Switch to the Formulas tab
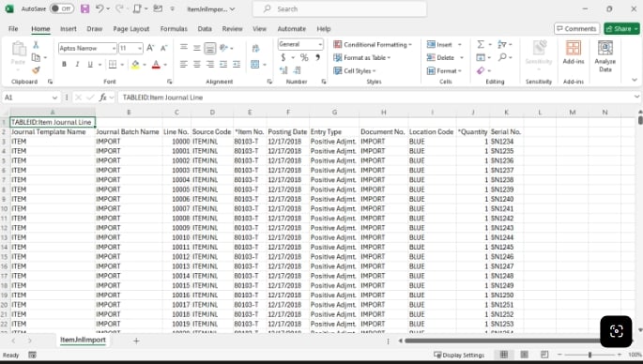Viewport: 643px width, 364px height. click(174, 29)
